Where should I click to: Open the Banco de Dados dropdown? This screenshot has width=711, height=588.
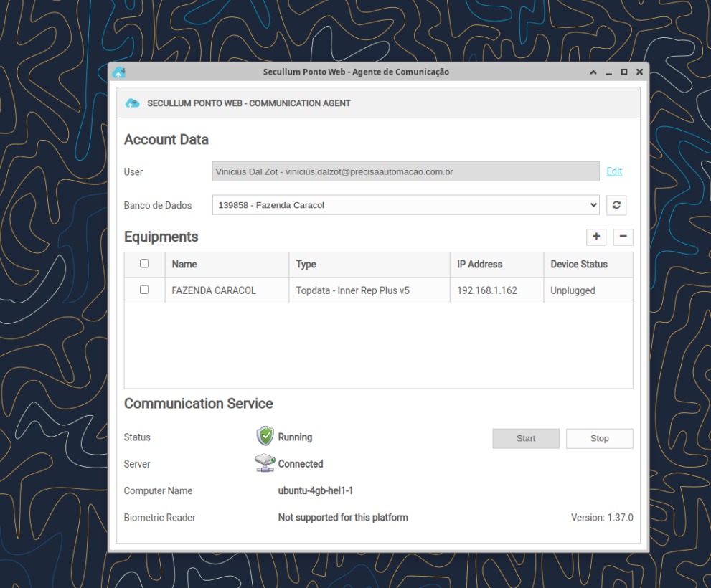click(405, 205)
